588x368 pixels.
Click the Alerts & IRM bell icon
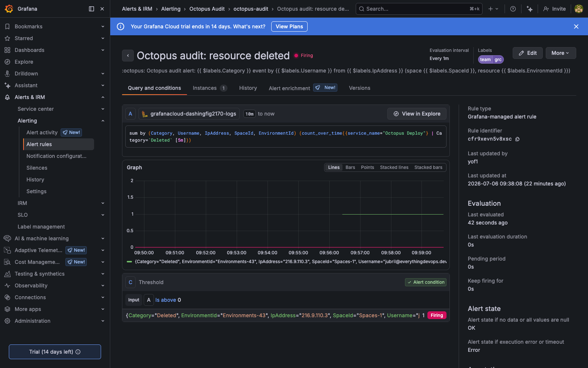pos(7,97)
